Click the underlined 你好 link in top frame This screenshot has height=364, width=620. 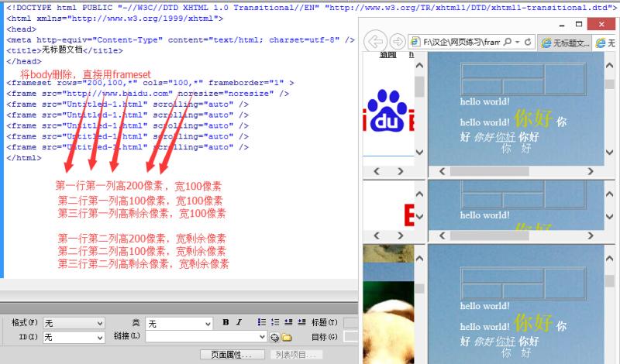505,136
